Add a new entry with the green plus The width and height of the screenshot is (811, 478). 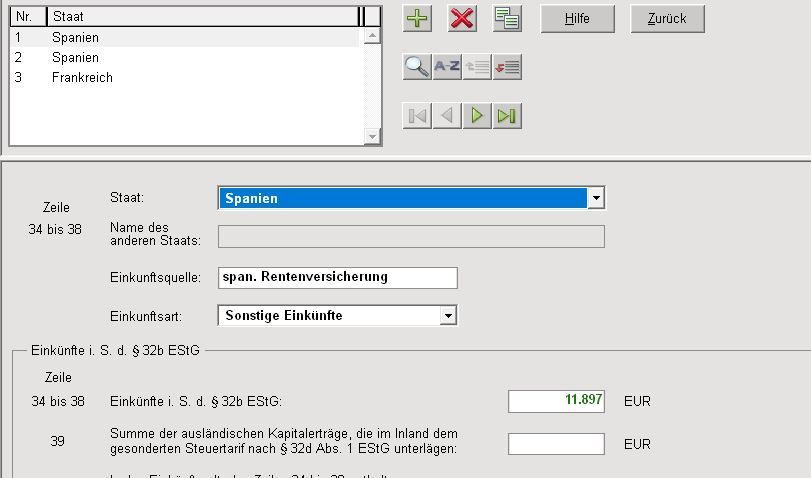coord(417,19)
